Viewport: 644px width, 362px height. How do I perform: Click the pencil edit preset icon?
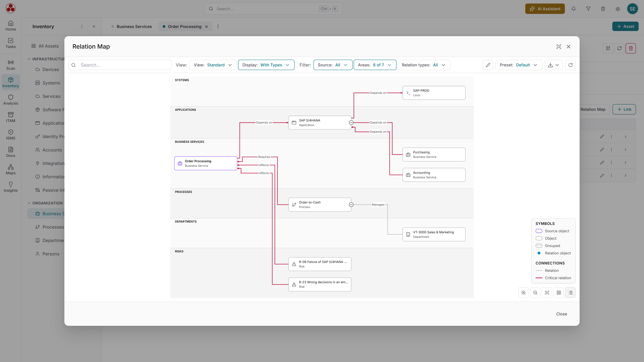488,65
